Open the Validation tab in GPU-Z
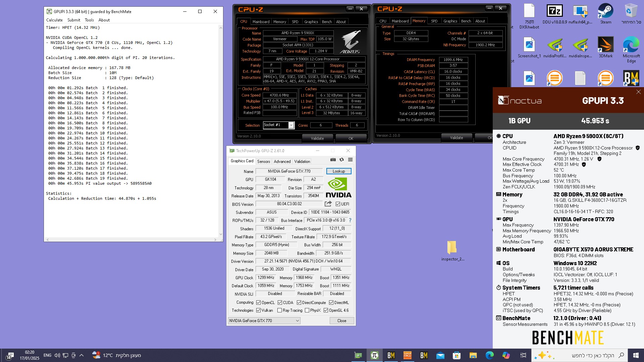The width and height of the screenshot is (644, 362). click(x=302, y=161)
